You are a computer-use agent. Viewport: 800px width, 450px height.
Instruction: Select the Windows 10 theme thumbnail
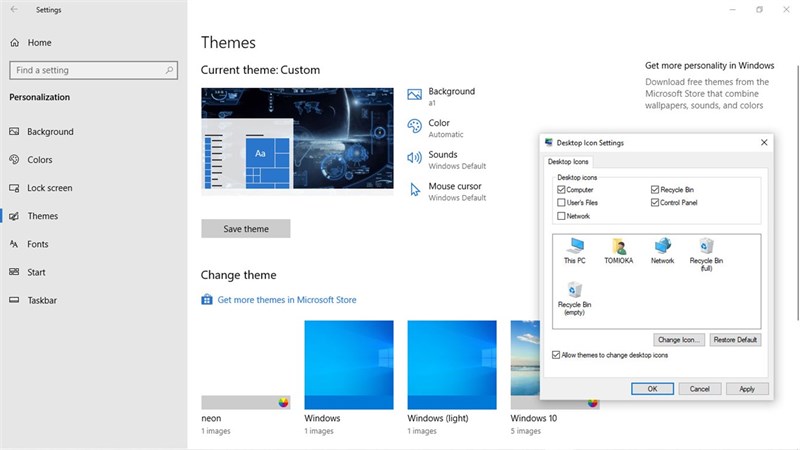coord(525,365)
